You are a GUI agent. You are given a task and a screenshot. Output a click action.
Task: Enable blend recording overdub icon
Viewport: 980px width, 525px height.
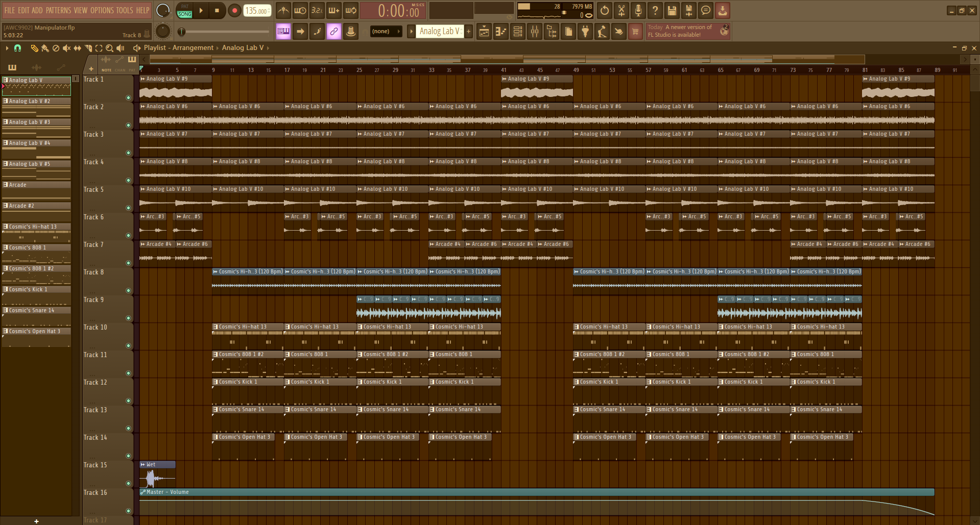pos(334,10)
